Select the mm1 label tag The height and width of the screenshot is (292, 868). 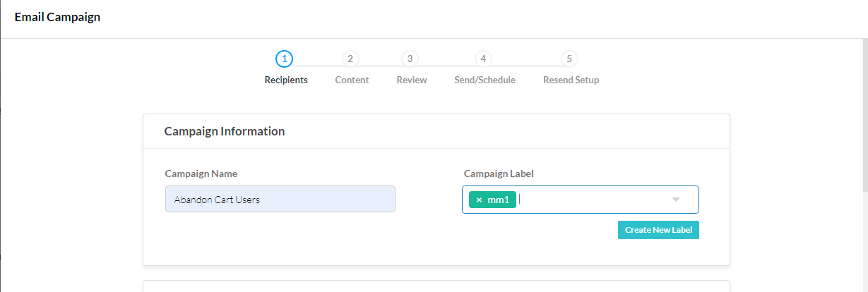click(x=498, y=200)
